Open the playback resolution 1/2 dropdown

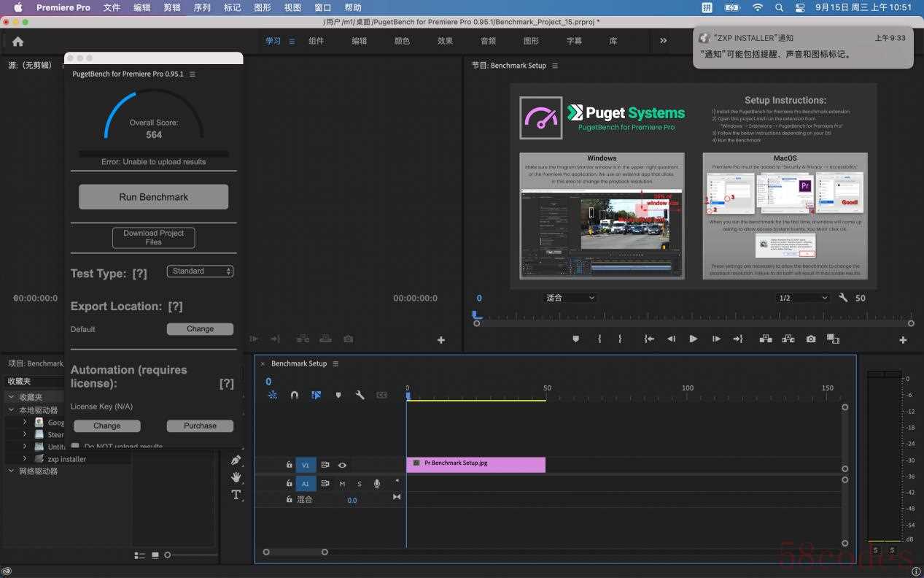[x=803, y=298]
